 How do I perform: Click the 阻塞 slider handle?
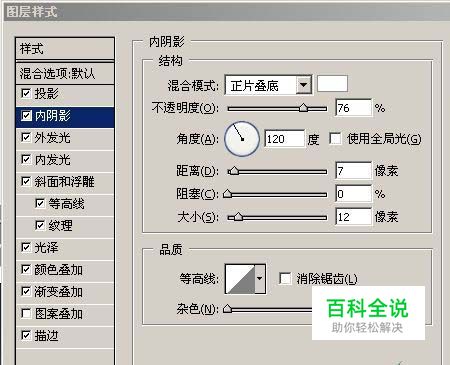tap(227, 194)
